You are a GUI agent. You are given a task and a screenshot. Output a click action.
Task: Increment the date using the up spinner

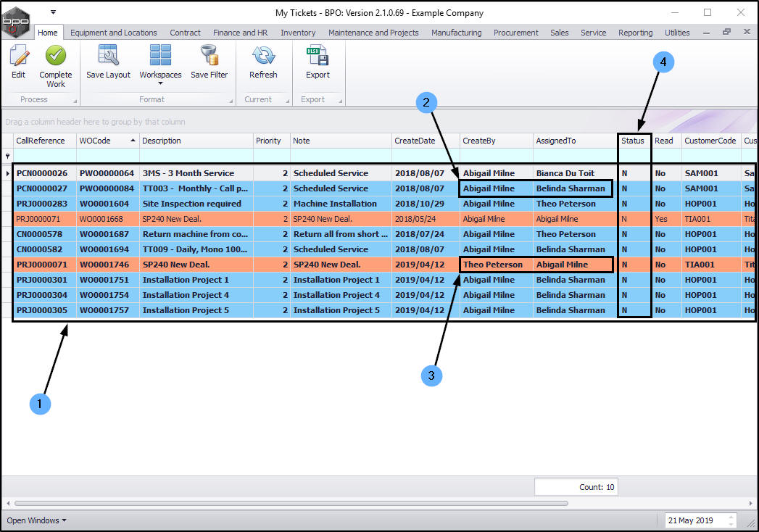[731, 518]
